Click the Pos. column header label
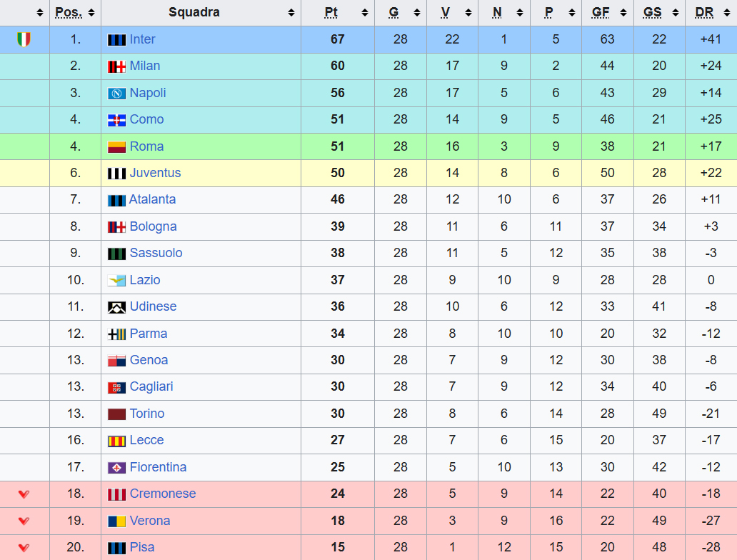 point(69,12)
